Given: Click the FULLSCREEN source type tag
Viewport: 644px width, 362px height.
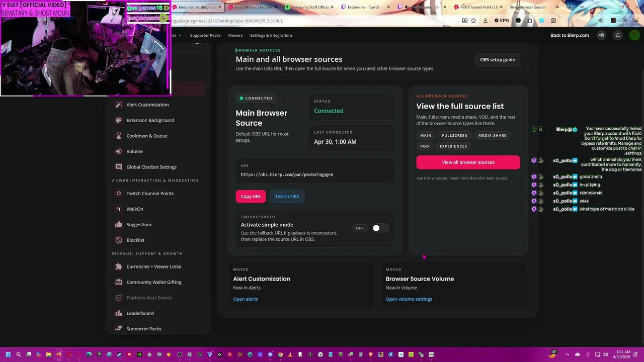Looking at the screenshot, I should pos(455,135).
